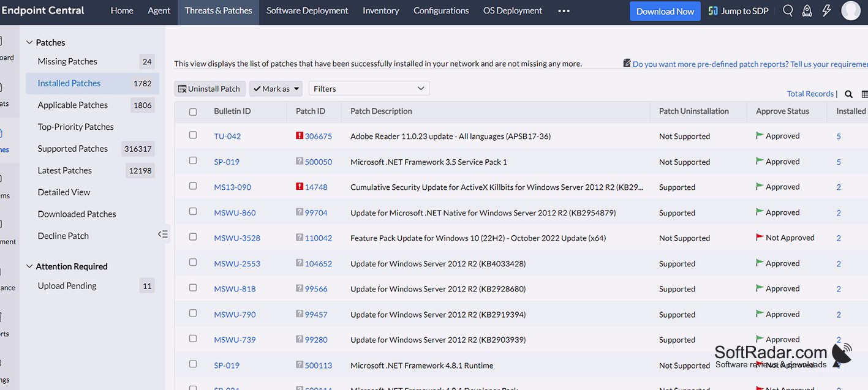Collapse the sidebar with the collapse icon
Image resolution: width=868 pixels, height=390 pixels.
tap(162, 234)
